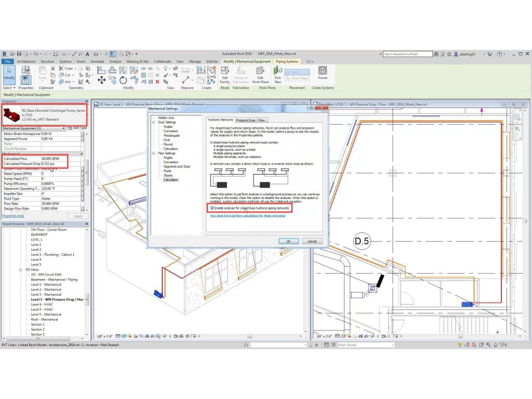Image resolution: width=532 pixels, height=399 pixels.
Task: Click Edit Type in Properties palette
Action: click(77, 128)
